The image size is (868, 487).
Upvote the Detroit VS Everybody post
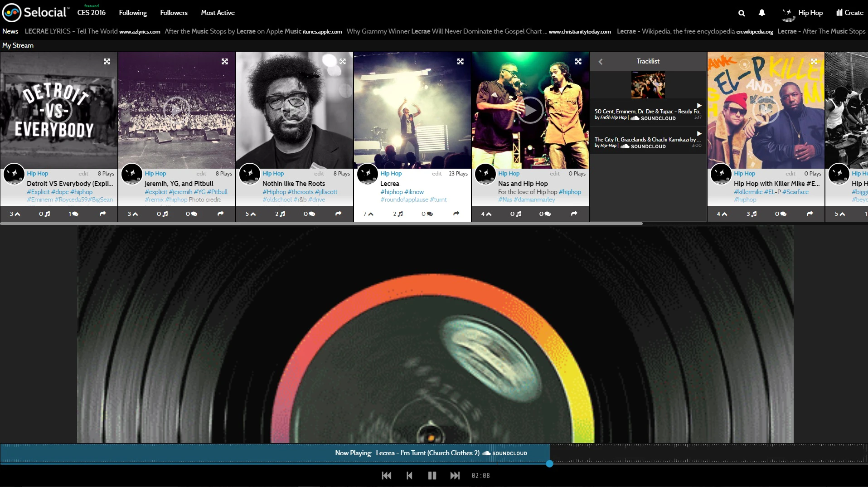point(15,214)
